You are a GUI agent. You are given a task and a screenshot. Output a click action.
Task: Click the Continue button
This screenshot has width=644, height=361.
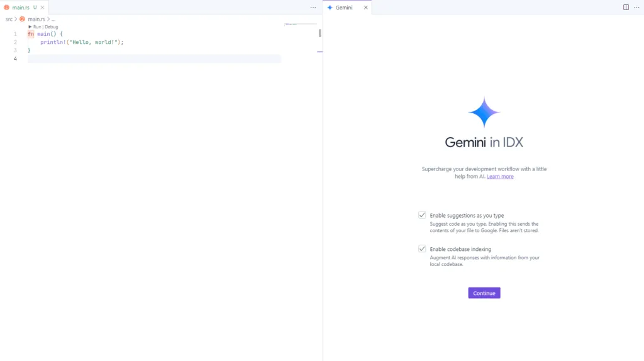(x=484, y=293)
